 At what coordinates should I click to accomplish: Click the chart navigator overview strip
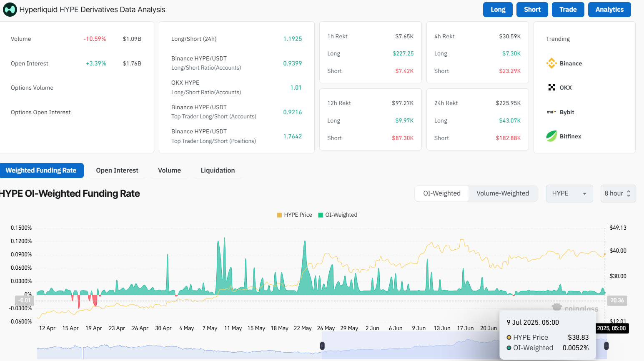click(322, 346)
